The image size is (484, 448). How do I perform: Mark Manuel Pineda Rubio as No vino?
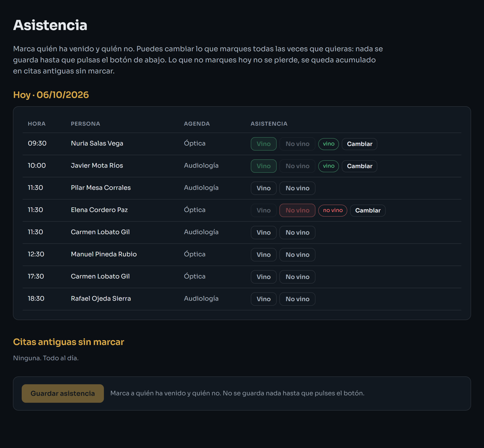pos(297,254)
